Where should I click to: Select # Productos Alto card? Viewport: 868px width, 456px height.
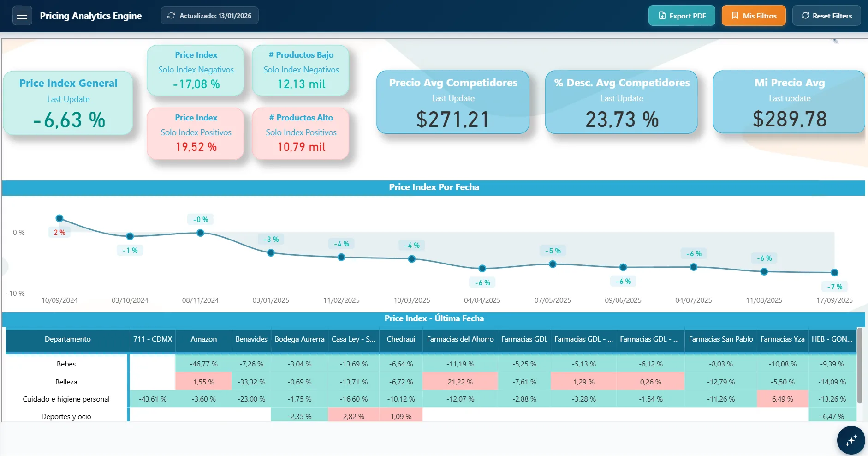(301, 133)
